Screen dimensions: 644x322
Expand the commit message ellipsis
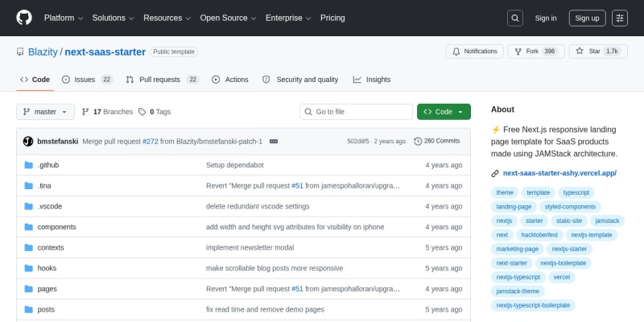click(274, 142)
